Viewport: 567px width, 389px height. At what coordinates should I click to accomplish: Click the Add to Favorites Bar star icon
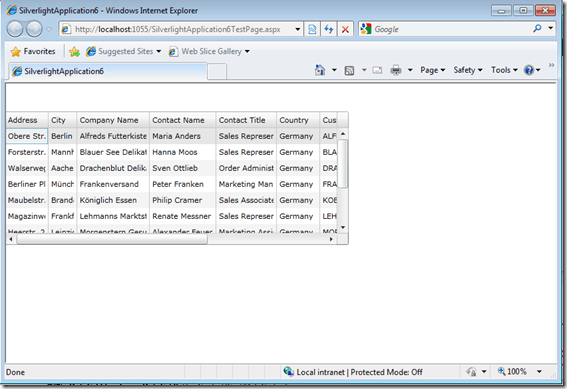coord(74,52)
